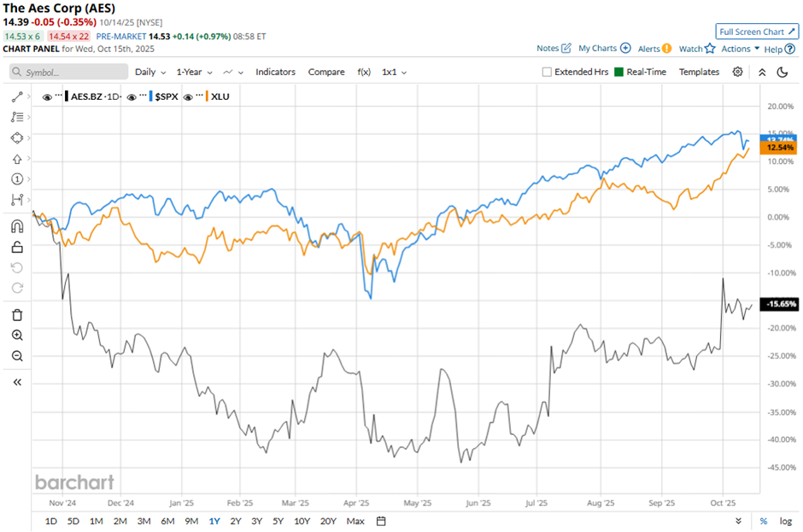Open the Actions dropdown

tap(740, 49)
